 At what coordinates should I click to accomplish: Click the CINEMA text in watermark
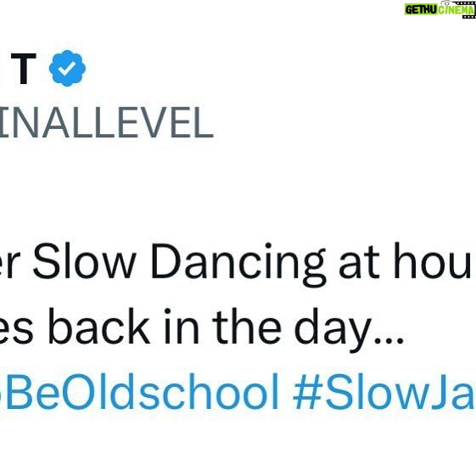(456, 10)
